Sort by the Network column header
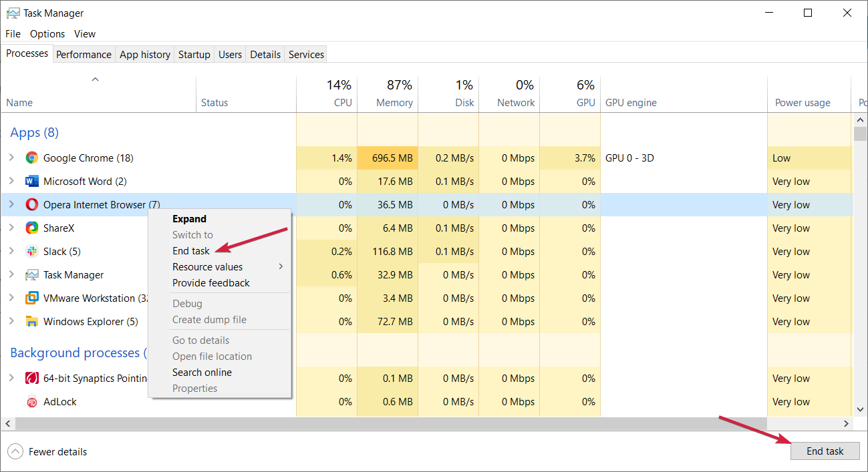This screenshot has width=868, height=472. 509,94
